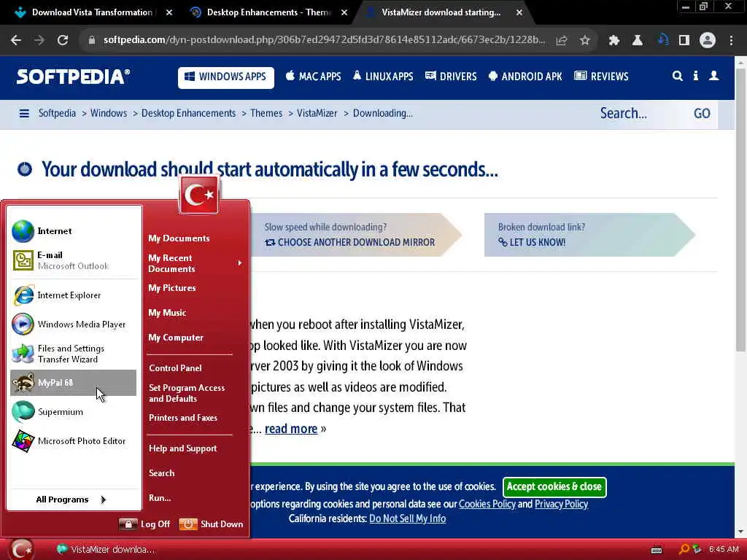Bookmark this page with star icon
The width and height of the screenshot is (747, 560).
585,41
